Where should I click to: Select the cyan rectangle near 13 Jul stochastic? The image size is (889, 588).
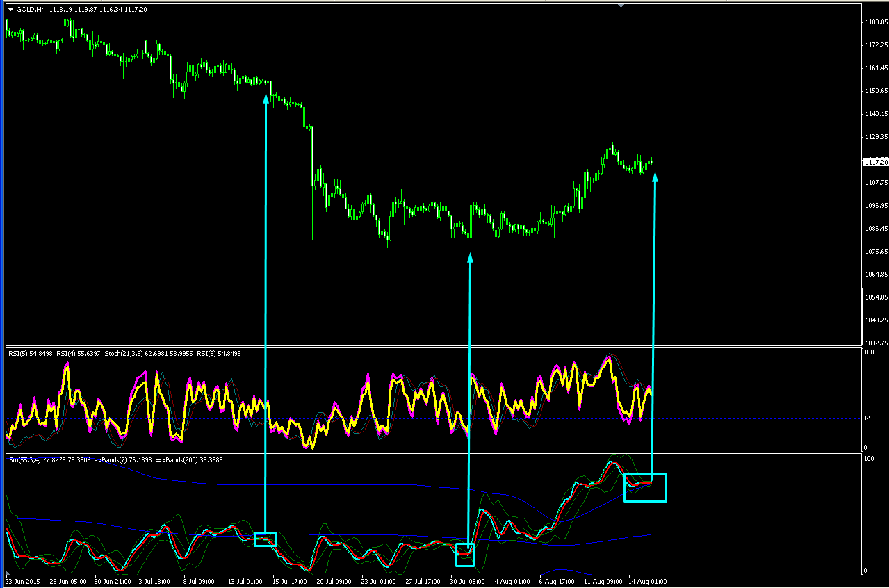click(x=265, y=539)
